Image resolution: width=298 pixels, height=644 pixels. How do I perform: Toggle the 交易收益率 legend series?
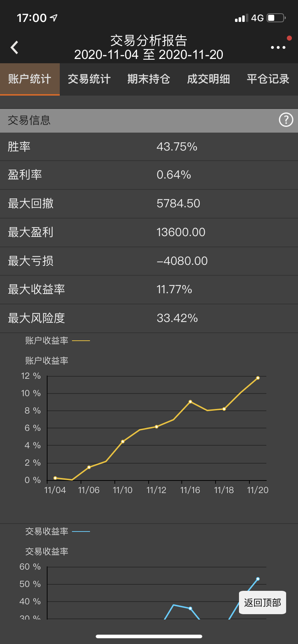tap(57, 532)
